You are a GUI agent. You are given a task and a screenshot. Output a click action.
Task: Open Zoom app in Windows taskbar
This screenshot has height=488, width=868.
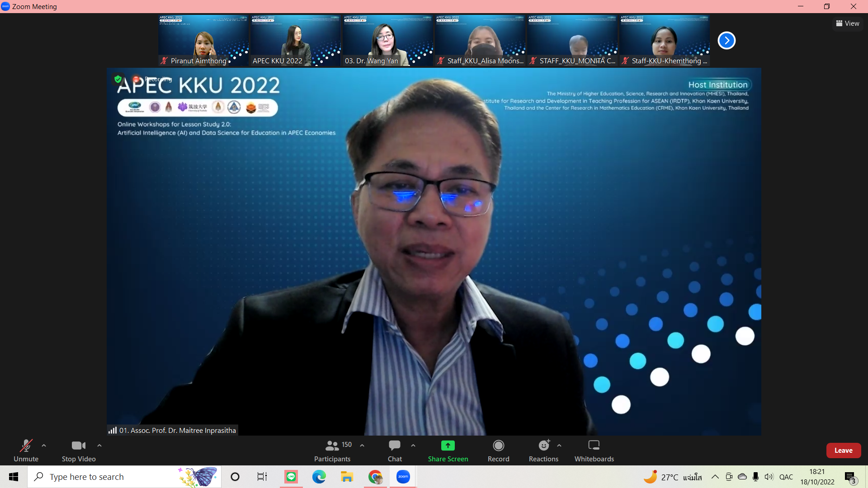coord(403,477)
